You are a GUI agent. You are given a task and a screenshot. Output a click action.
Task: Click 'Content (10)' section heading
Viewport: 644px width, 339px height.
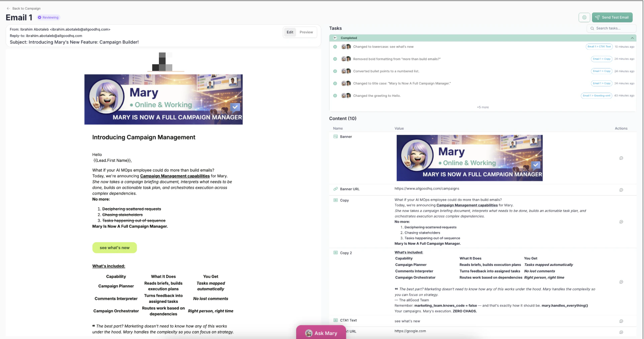(x=343, y=118)
